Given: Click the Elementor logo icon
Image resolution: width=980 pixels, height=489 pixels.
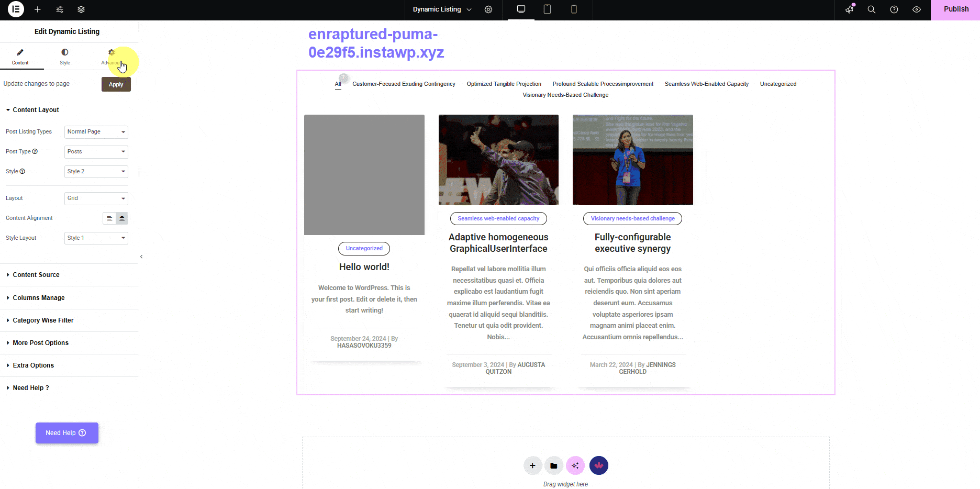Looking at the screenshot, I should tap(16, 9).
